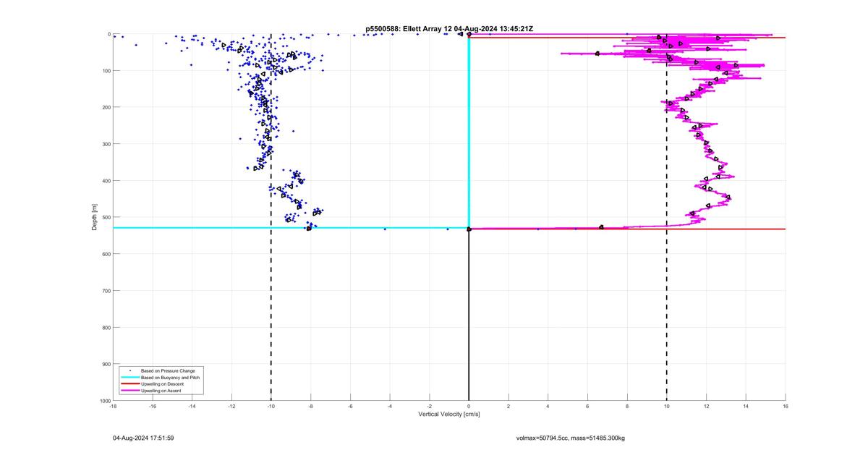
Task: Click the '-6' velocity tick label
Action: pos(350,406)
